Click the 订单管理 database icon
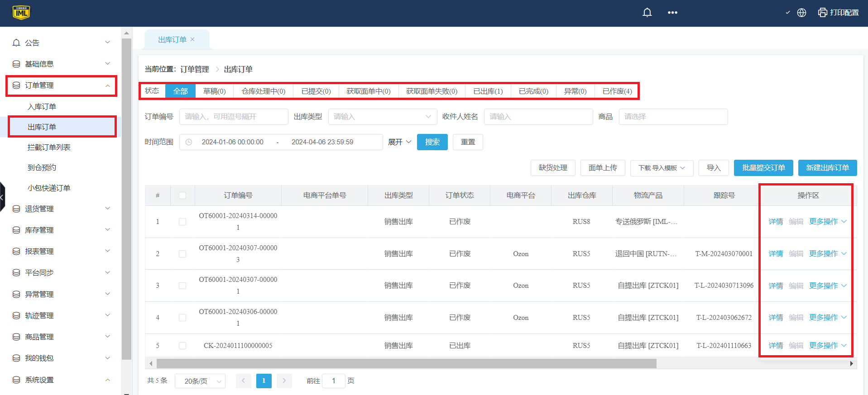This screenshot has width=868, height=395. tap(16, 85)
